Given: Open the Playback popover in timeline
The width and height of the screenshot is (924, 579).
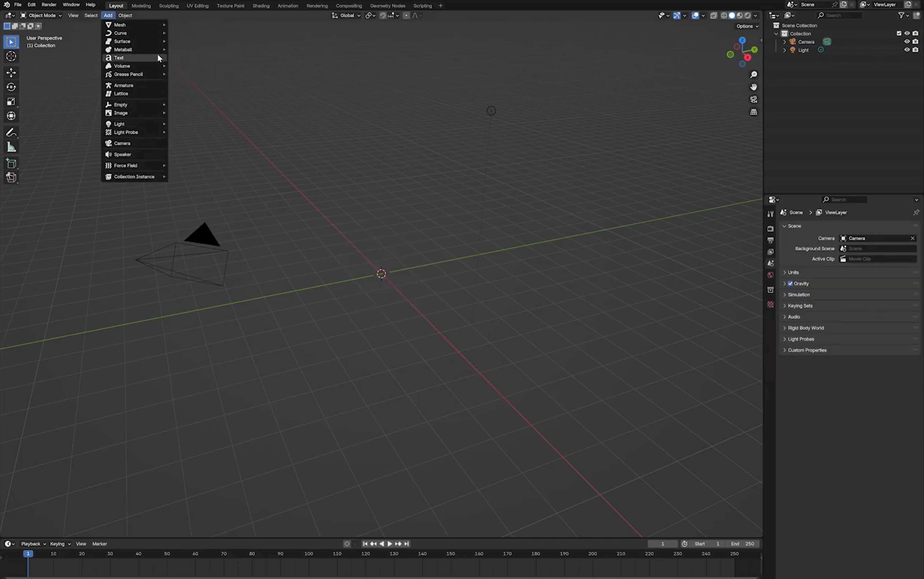Looking at the screenshot, I should 33,544.
